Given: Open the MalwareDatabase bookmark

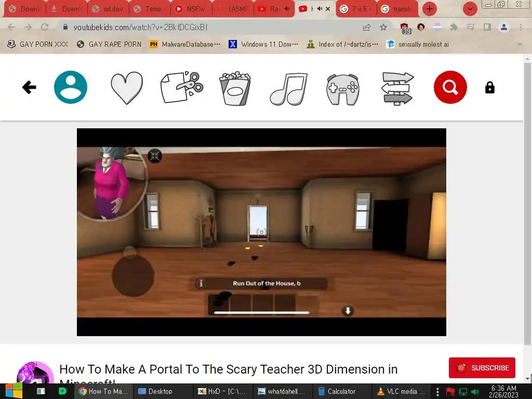Looking at the screenshot, I should [185, 45].
